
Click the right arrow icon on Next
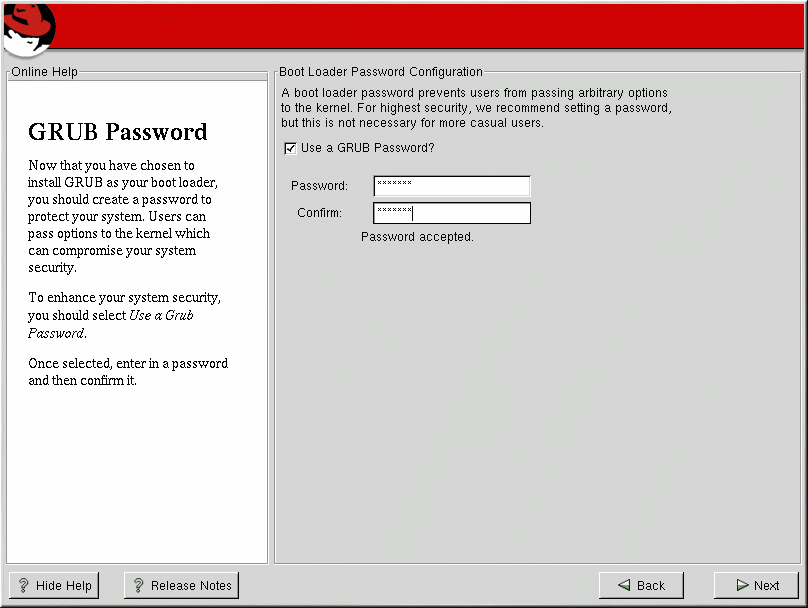click(743, 585)
